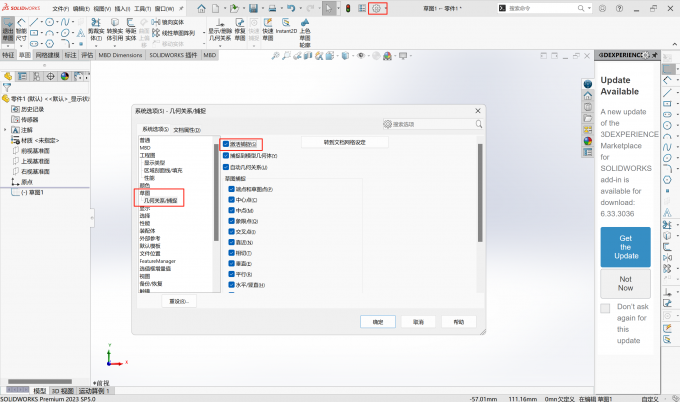Open the dropdown arrow under 显示/删除几何关系
This screenshot has width=680, height=402.
(x=220, y=45)
